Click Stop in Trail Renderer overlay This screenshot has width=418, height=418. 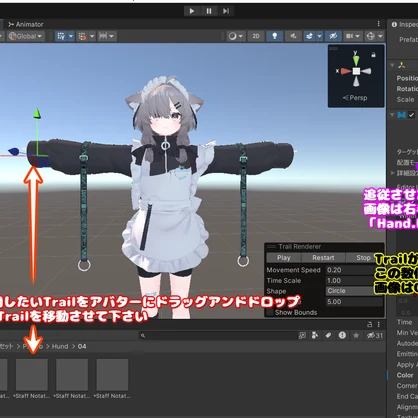point(363,258)
